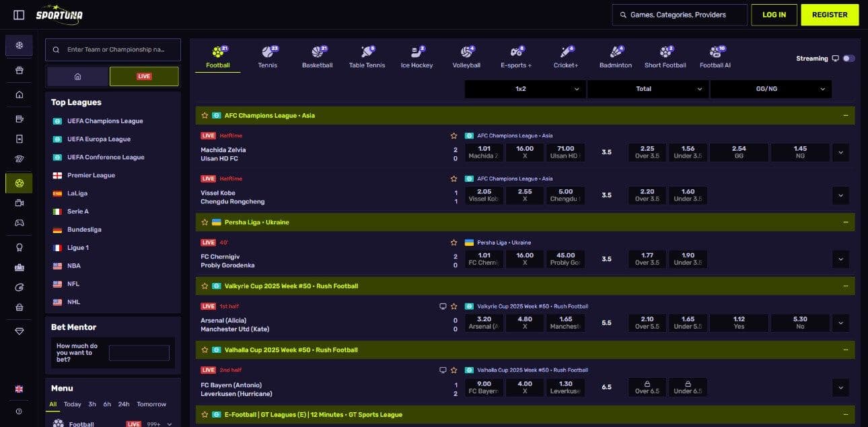
Task: Select Tomorrow in the time filter menu
Action: tap(152, 404)
